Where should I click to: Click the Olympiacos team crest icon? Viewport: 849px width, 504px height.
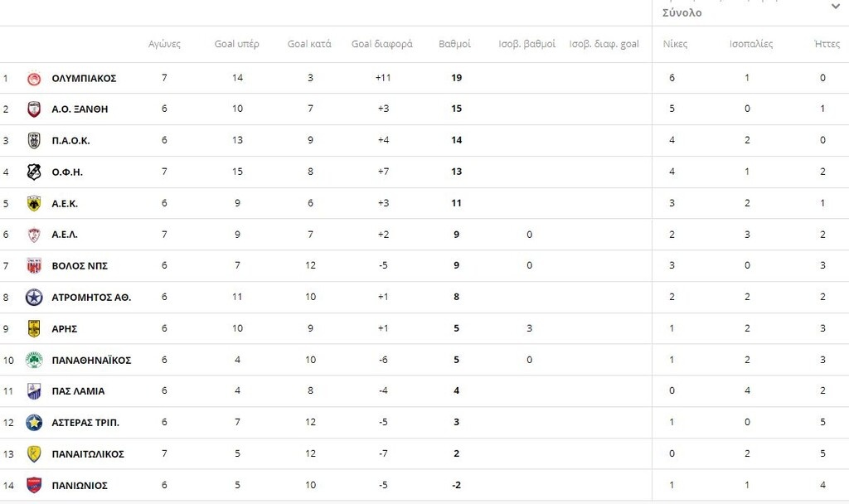click(34, 79)
